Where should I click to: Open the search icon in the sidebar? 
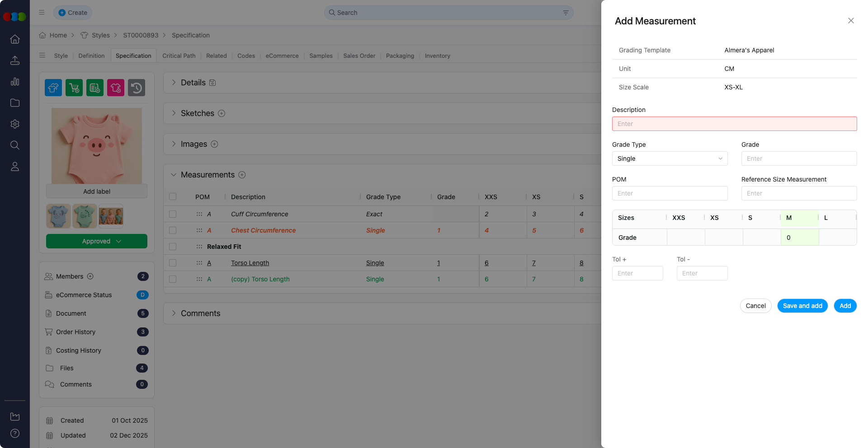(15, 145)
